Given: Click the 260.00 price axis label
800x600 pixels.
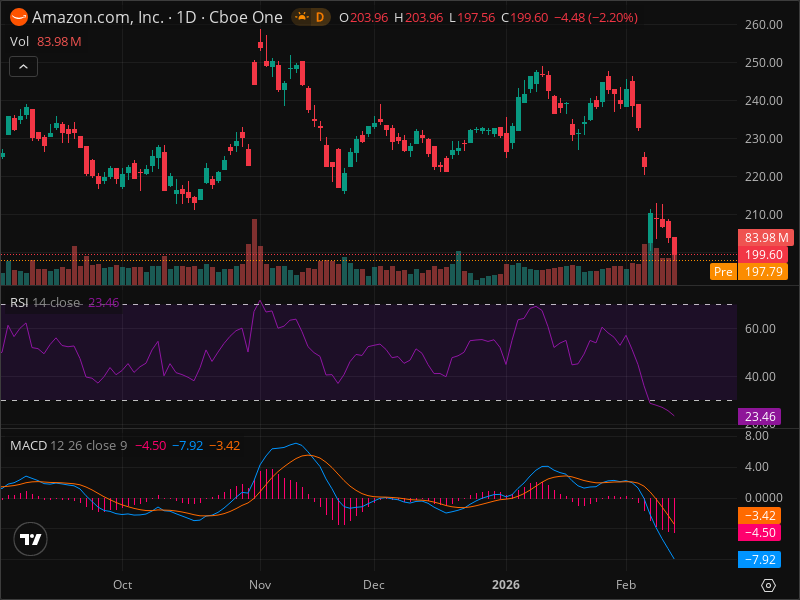Looking at the screenshot, I should [x=763, y=24].
